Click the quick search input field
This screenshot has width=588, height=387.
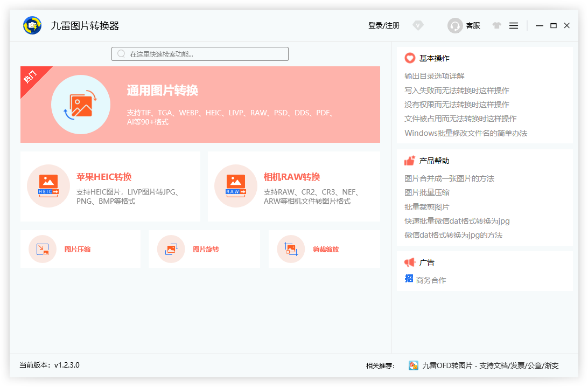(200, 54)
